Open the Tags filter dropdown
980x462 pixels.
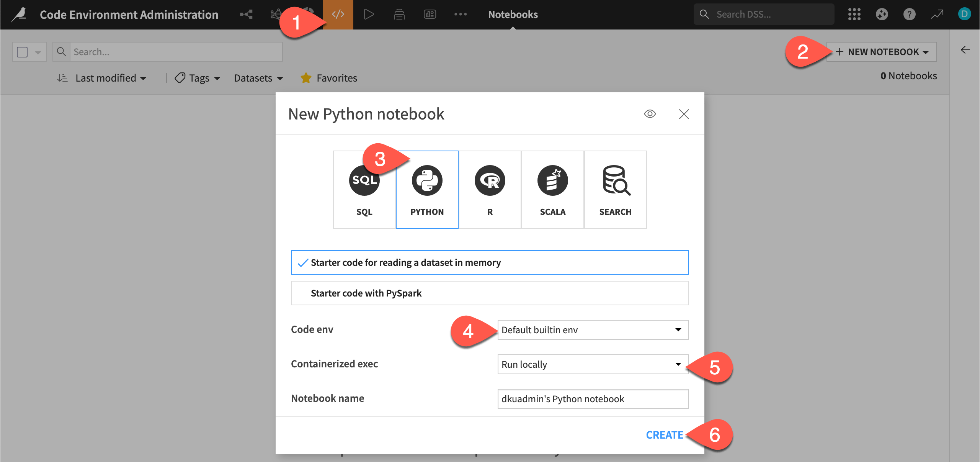198,78
